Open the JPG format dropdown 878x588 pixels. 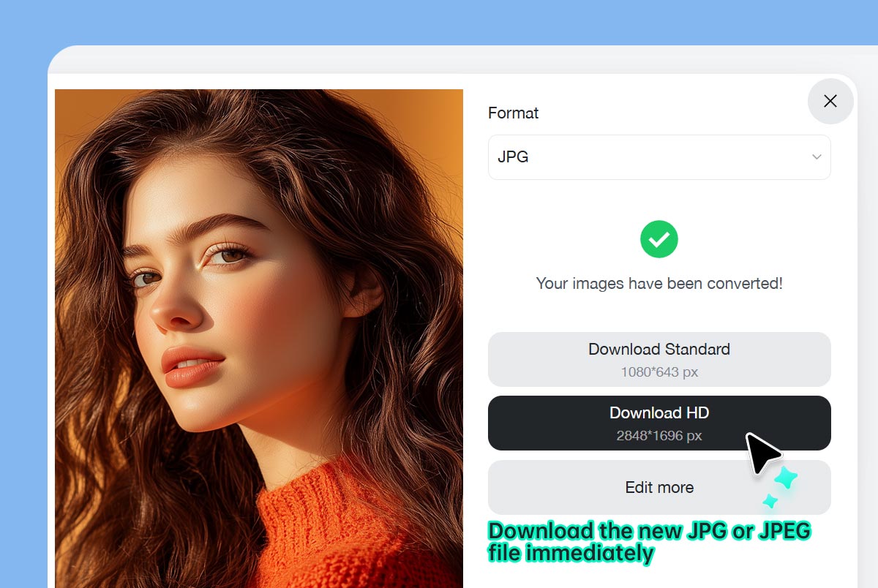coord(659,157)
